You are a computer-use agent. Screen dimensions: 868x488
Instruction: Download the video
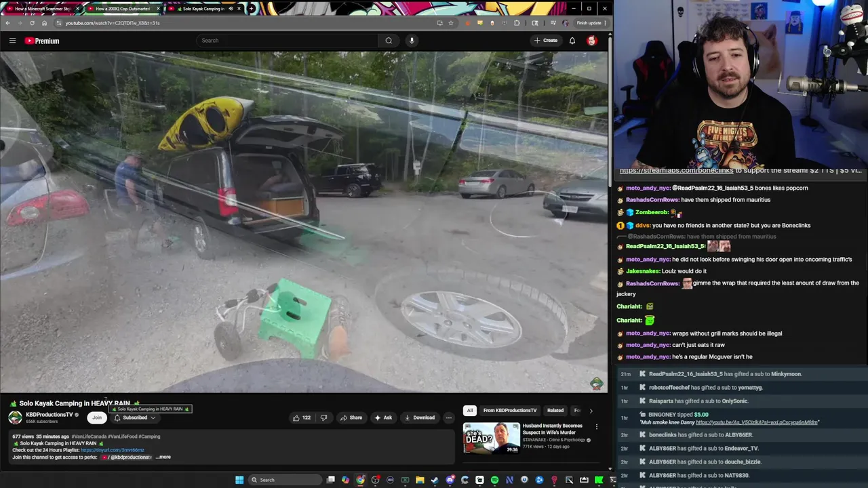tap(419, 418)
